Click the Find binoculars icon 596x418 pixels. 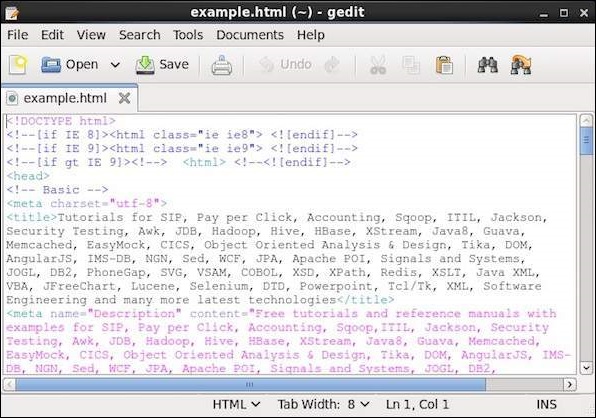click(x=488, y=65)
